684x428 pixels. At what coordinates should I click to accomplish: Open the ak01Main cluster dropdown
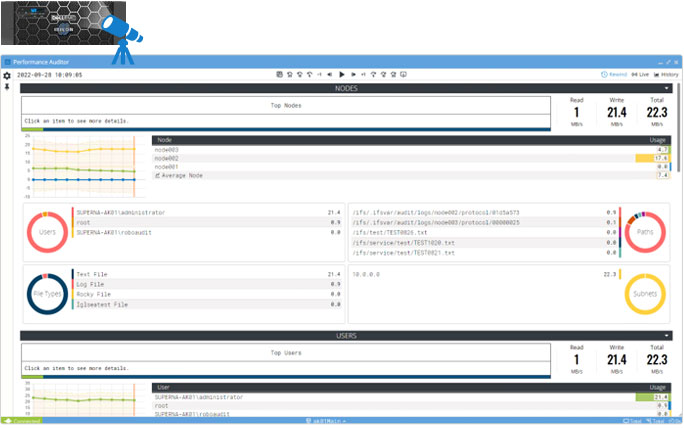(x=326, y=421)
